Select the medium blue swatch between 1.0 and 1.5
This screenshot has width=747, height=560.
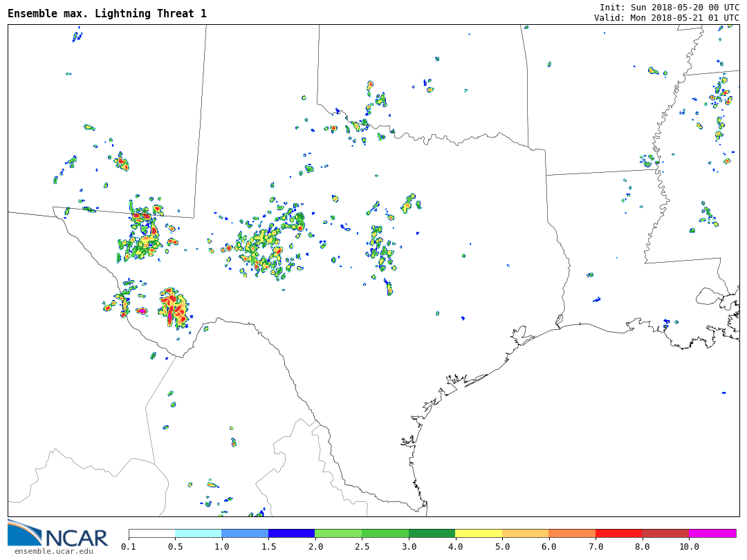pyautogui.click(x=245, y=534)
